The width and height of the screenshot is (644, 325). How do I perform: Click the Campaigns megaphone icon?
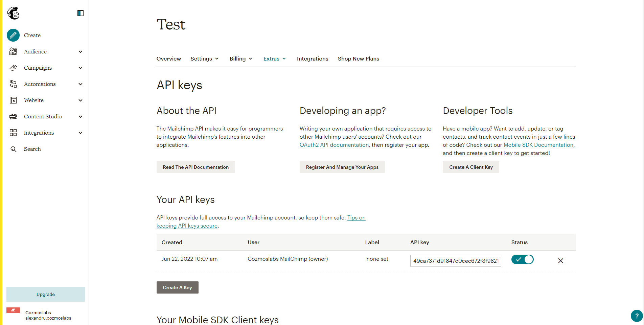pos(13,68)
